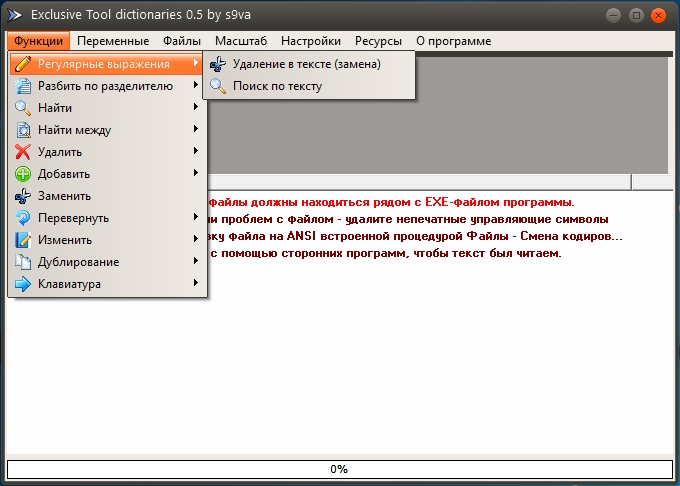Click the notepad icon beside Изменить
Viewport: 680px width, 486px height.
coord(23,240)
